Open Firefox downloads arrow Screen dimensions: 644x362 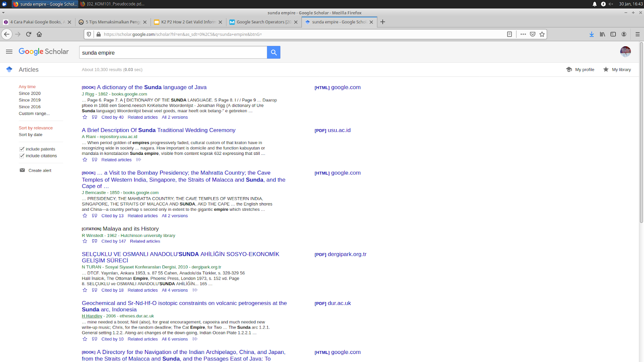[592, 34]
